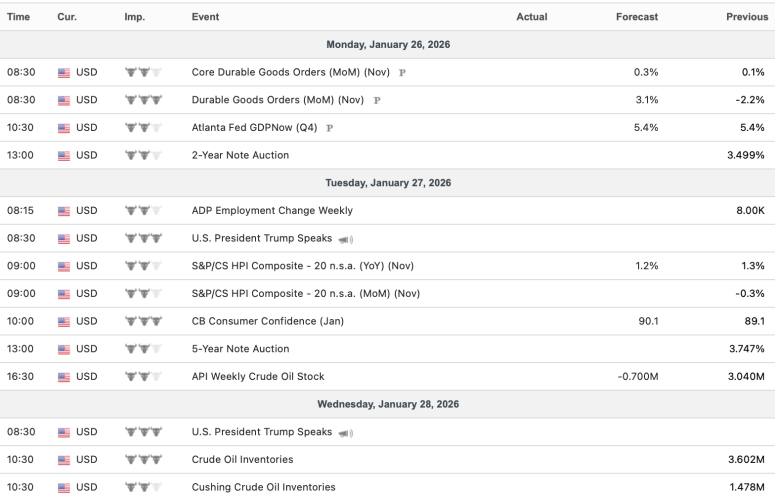Click the Forecast column header
775x496 pixels.
[637, 17]
